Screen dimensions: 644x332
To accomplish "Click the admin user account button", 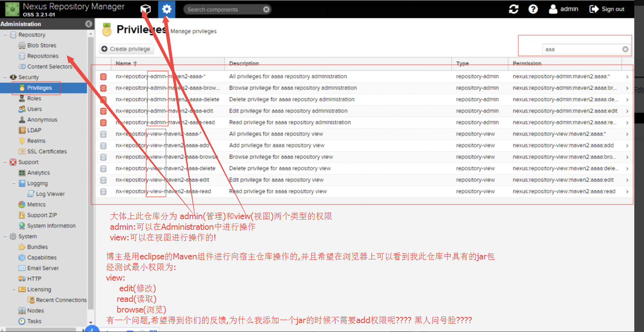I will tap(564, 9).
